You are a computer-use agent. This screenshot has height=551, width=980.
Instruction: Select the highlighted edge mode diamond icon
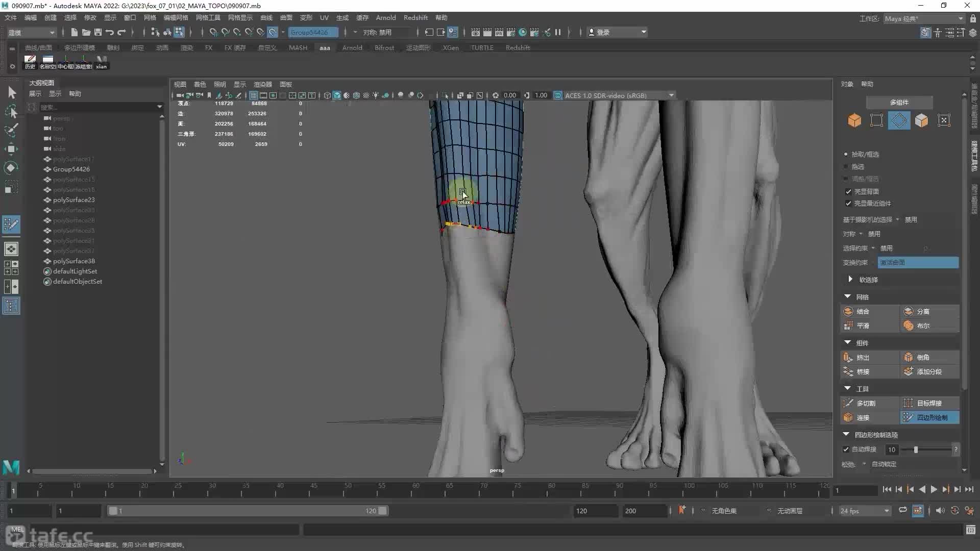coord(899,120)
